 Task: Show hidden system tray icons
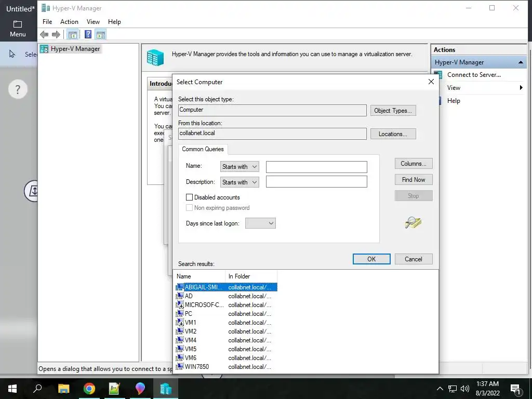(x=440, y=389)
